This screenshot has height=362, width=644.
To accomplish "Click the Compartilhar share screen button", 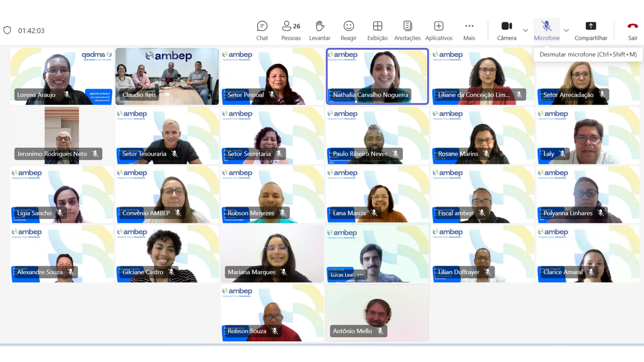I will click(x=591, y=30).
